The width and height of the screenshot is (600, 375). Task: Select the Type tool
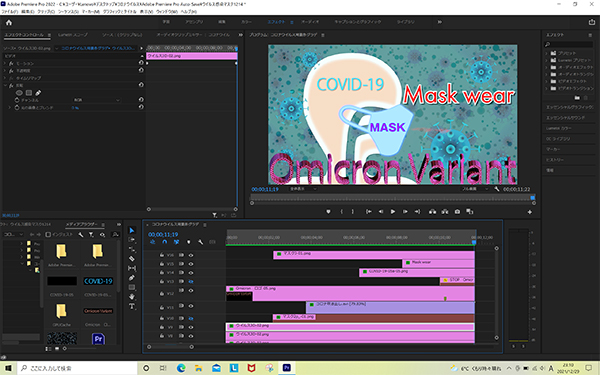tap(132, 306)
